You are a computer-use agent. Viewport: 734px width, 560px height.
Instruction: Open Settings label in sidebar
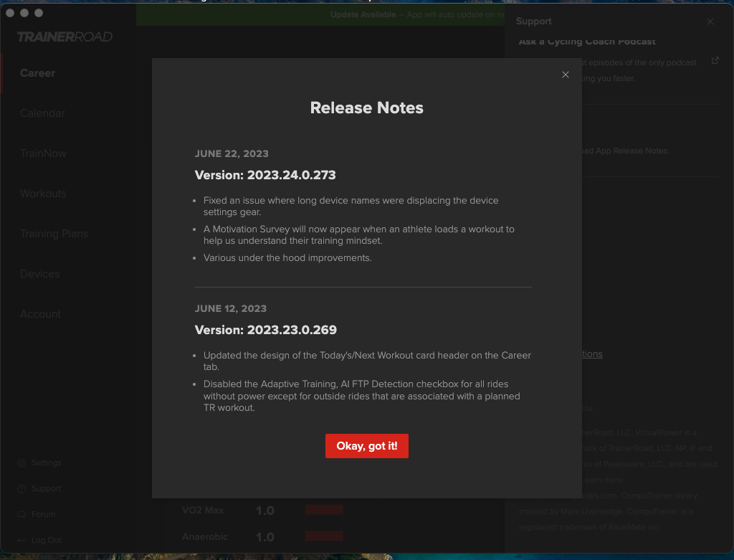click(x=47, y=462)
